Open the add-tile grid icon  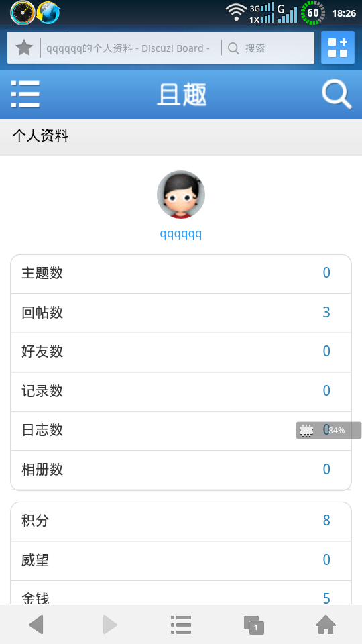(338, 48)
